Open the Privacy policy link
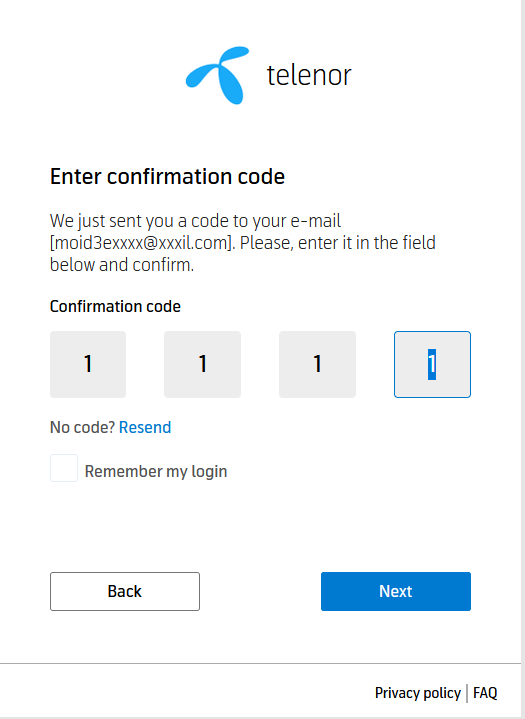This screenshot has width=525, height=719. point(418,693)
